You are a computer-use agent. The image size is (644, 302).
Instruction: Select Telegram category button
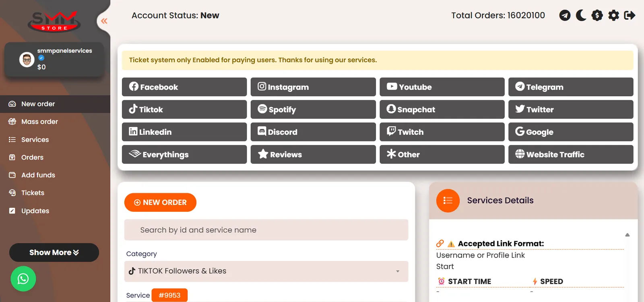tap(571, 87)
